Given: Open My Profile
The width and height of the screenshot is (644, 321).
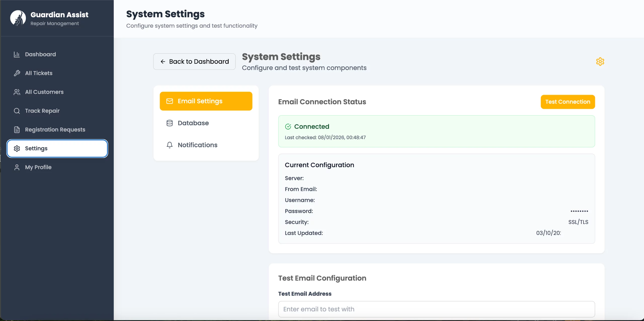Looking at the screenshot, I should [57, 167].
